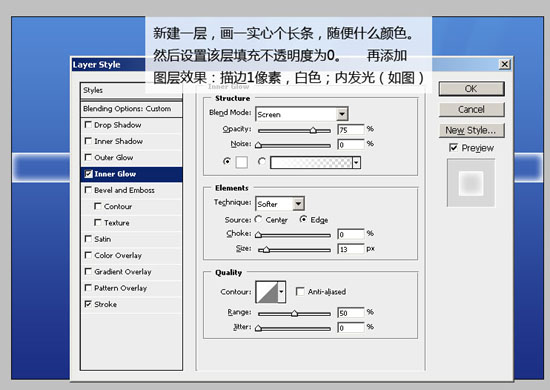
Task: Click the style preview thumbnail
Action: tap(471, 183)
